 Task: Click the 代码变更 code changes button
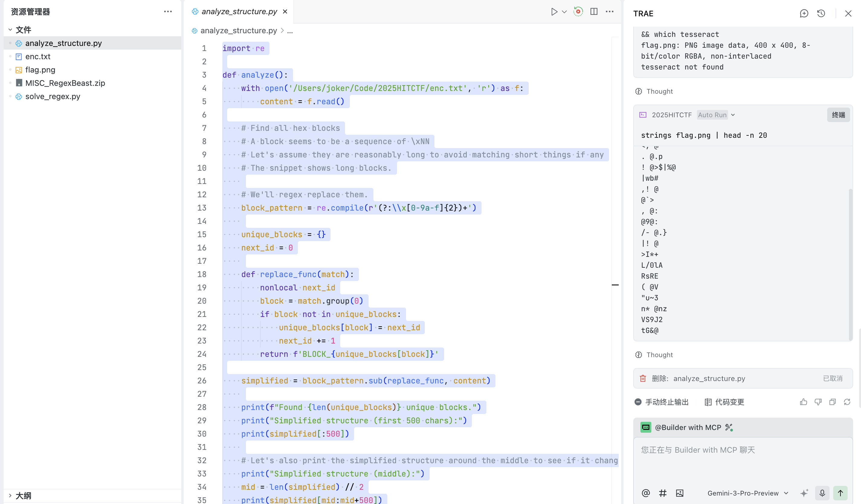(724, 402)
